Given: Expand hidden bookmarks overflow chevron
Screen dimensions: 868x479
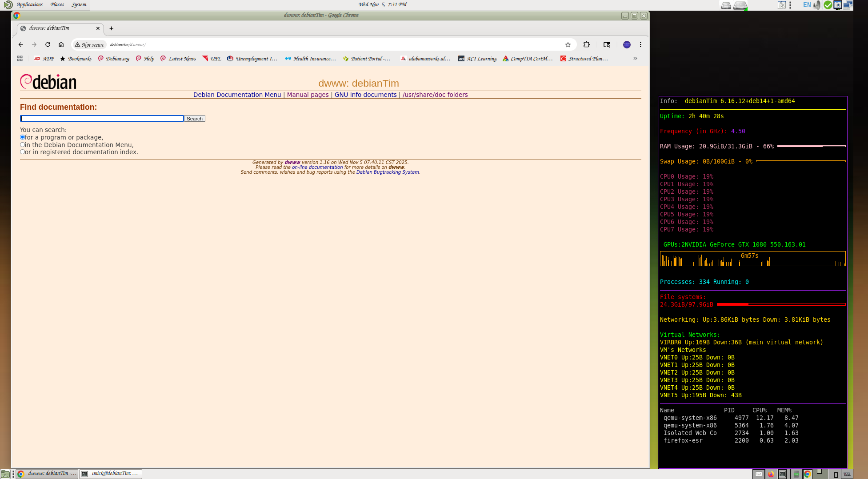Looking at the screenshot, I should pyautogui.click(x=635, y=59).
